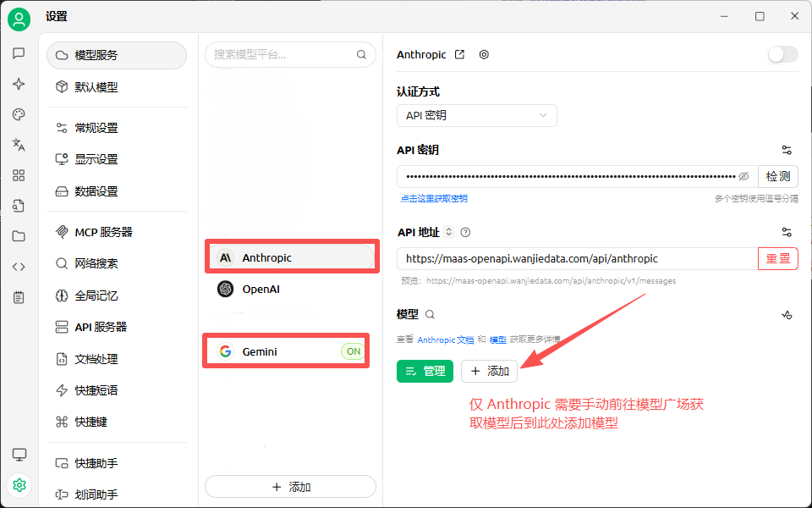
Task: Open the 认证方式 API 密钥 dropdown
Action: [x=476, y=116]
